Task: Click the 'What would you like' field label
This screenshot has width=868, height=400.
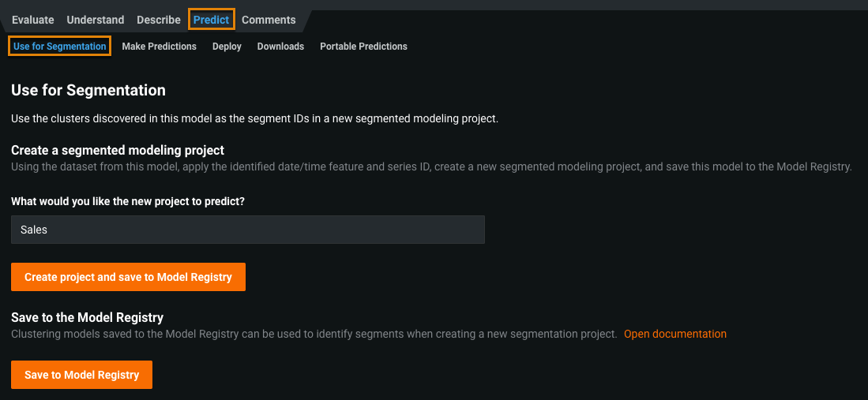Action: [128, 201]
